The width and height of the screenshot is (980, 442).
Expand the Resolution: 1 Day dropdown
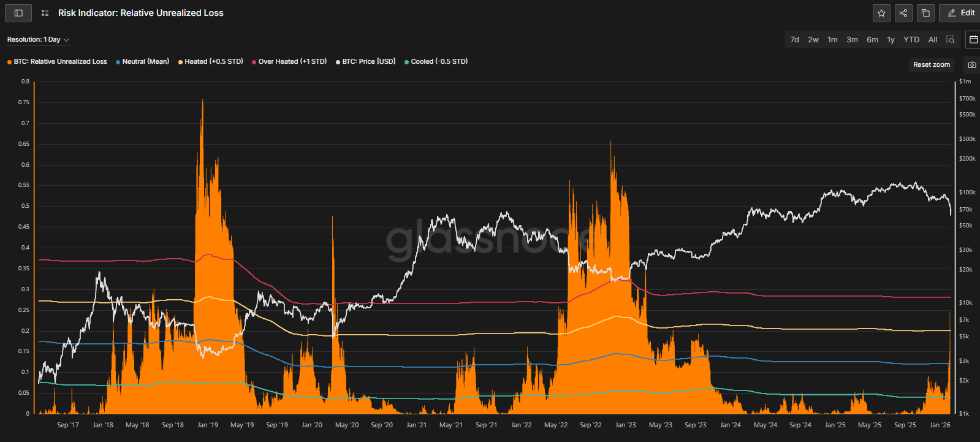coord(38,40)
